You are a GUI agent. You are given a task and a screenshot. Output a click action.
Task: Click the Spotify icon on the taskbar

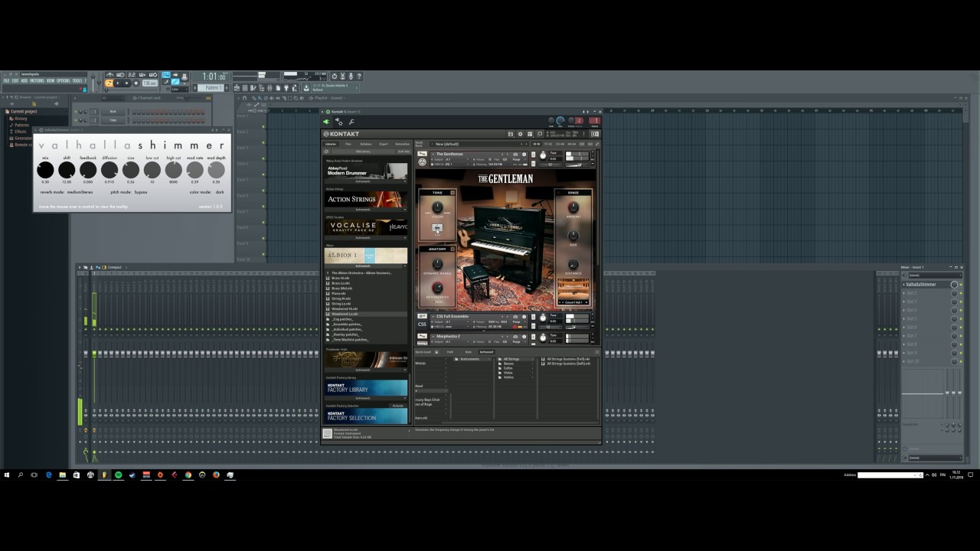[x=118, y=474]
